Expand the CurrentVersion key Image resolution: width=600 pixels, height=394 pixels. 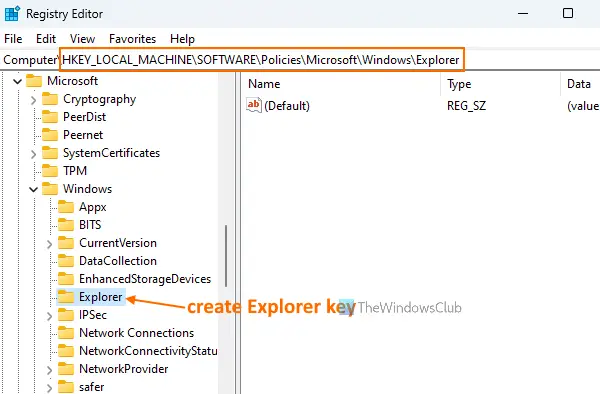coord(49,244)
